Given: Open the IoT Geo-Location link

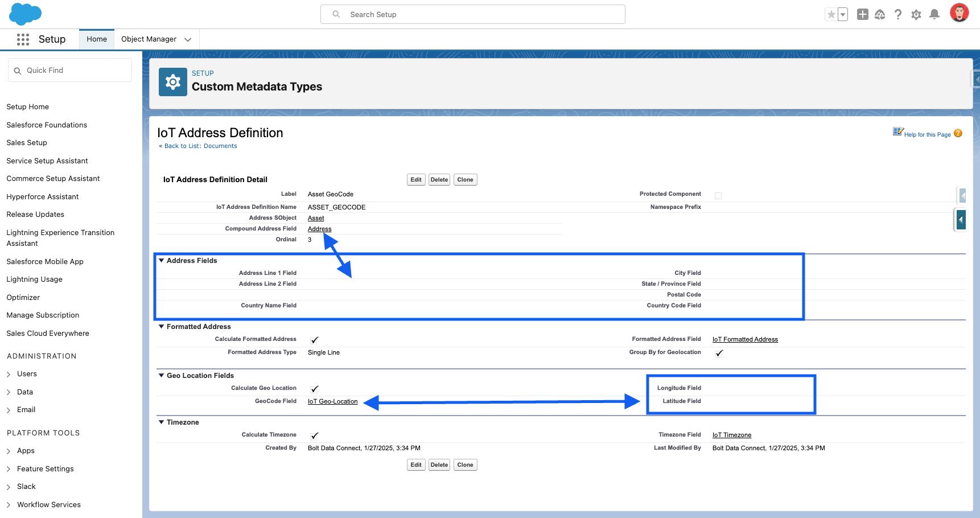Looking at the screenshot, I should coord(333,402).
